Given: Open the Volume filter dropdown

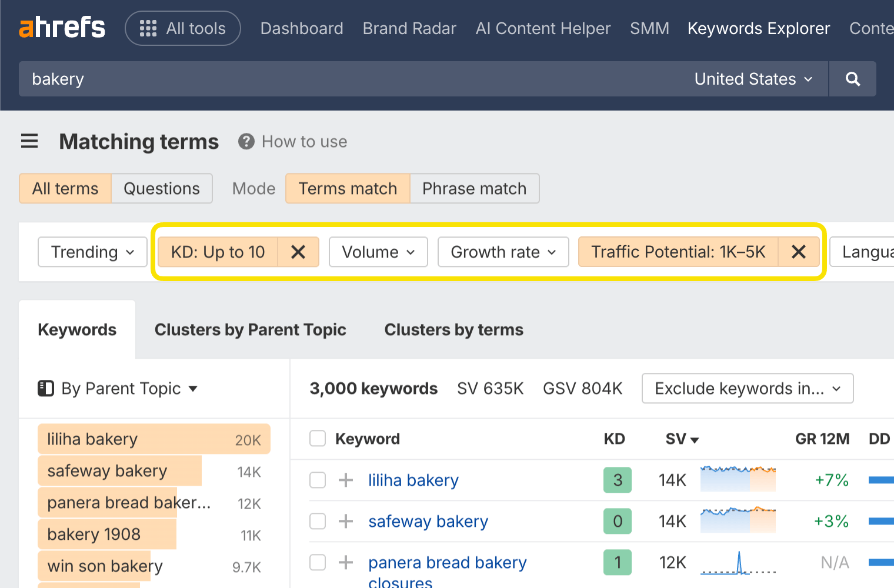Looking at the screenshot, I should tap(378, 252).
